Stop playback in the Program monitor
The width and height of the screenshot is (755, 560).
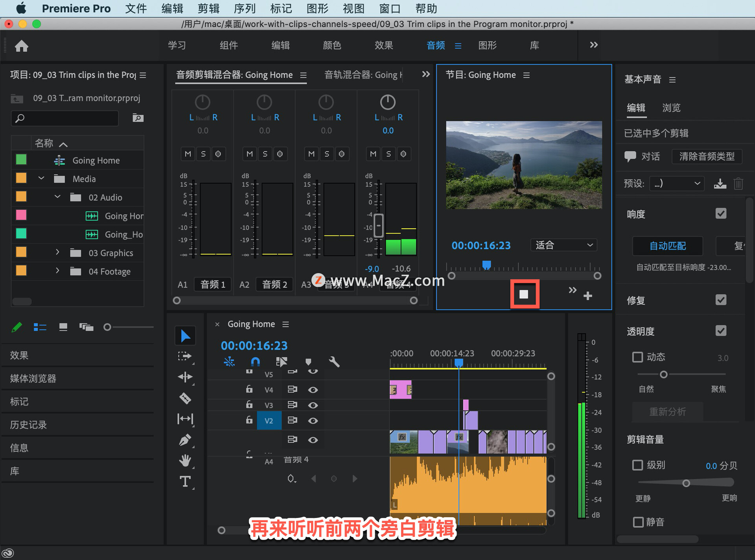point(524,294)
